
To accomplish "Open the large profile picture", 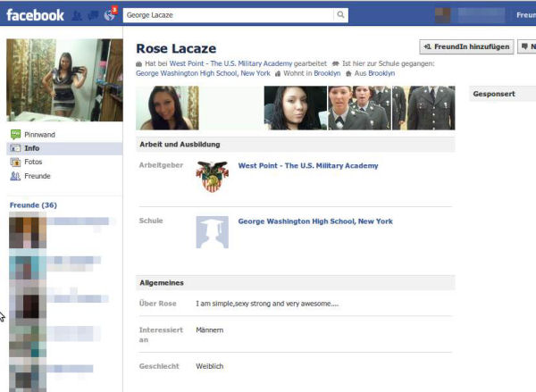I will pyautogui.click(x=64, y=80).
